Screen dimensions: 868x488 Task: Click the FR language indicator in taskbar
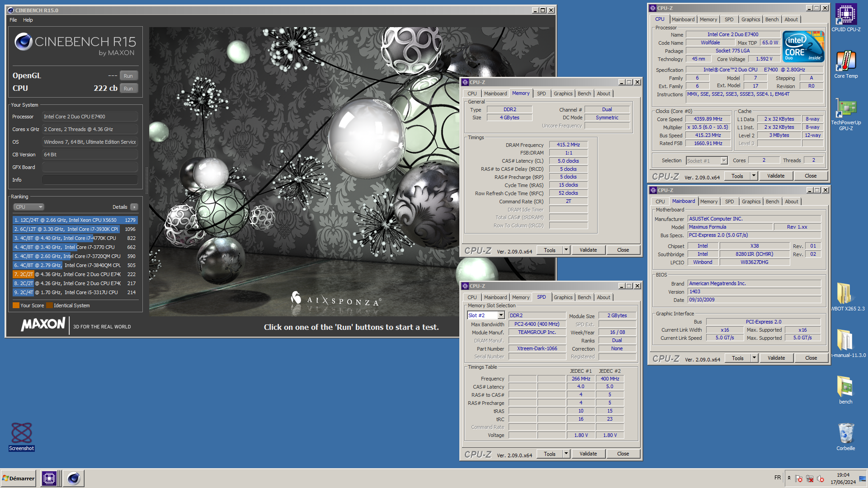click(777, 478)
